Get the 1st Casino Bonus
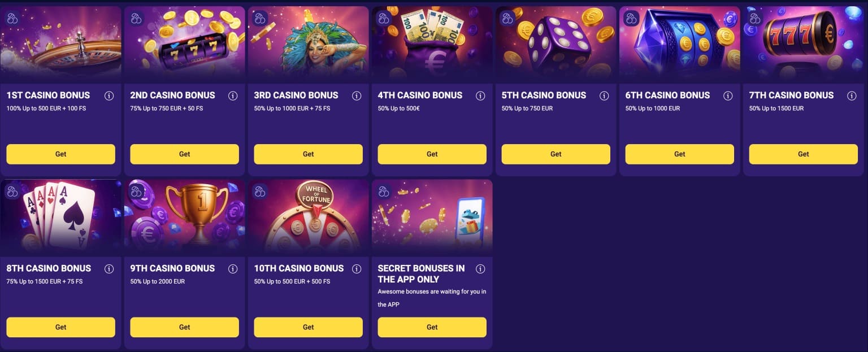 pos(60,154)
